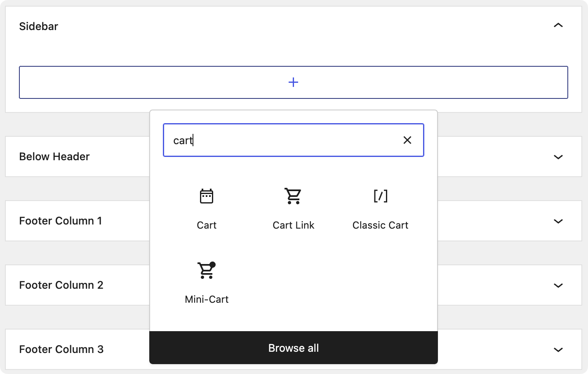Screen dimensions: 588x374
Task: Open the block inserter with the plus button
Action: (293, 82)
